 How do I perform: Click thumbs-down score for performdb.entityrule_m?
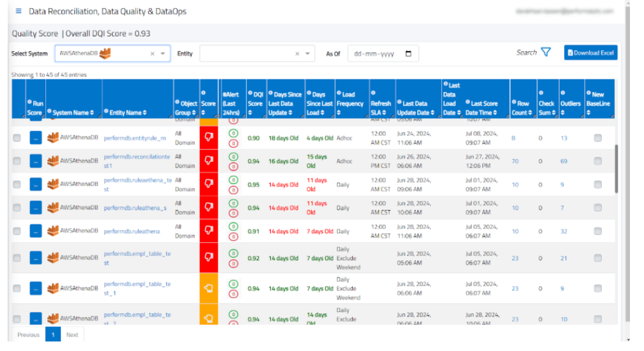(208, 138)
